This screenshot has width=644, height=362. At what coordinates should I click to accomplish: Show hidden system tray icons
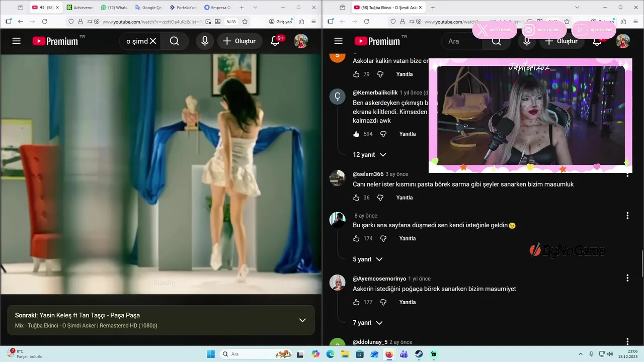coord(580,354)
